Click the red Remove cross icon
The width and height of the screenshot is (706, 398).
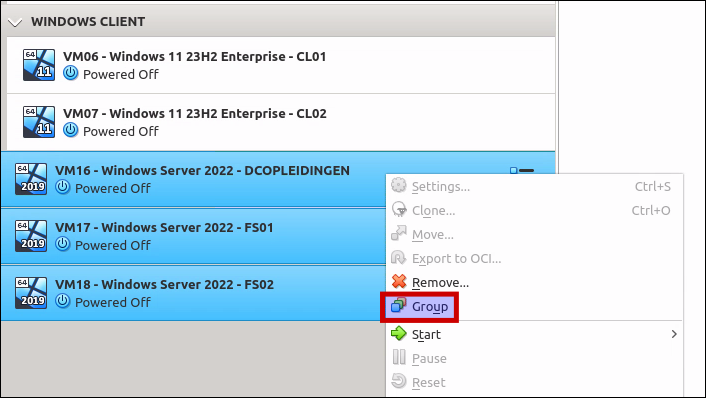pyautogui.click(x=398, y=282)
